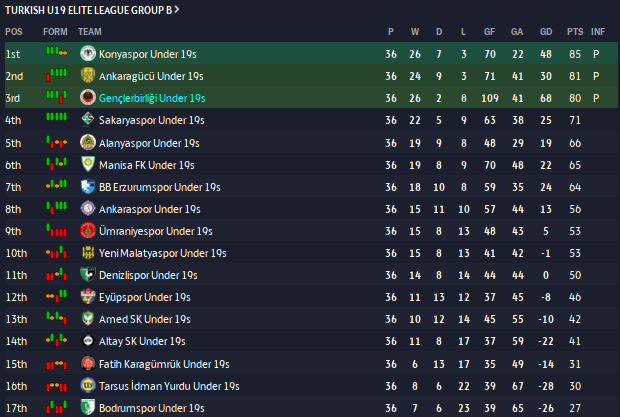
Task: Expand the Turkish U19 Elite League Group B header
Action: tap(94, 10)
